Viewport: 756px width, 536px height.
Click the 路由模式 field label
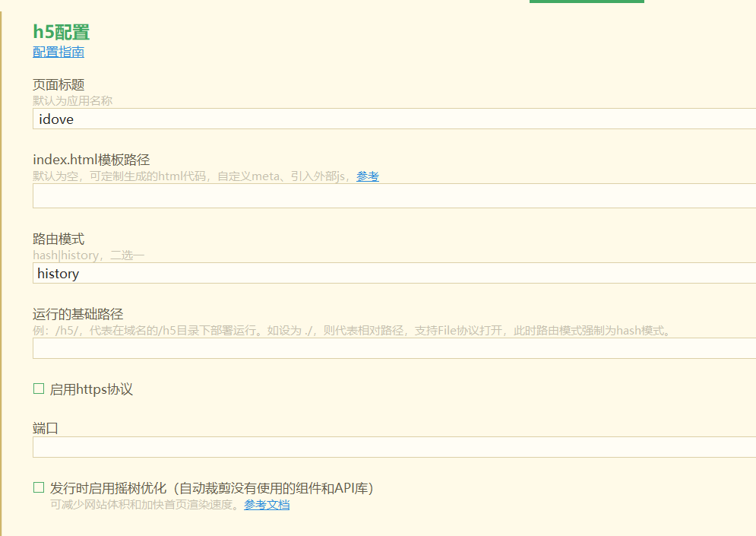pos(59,239)
